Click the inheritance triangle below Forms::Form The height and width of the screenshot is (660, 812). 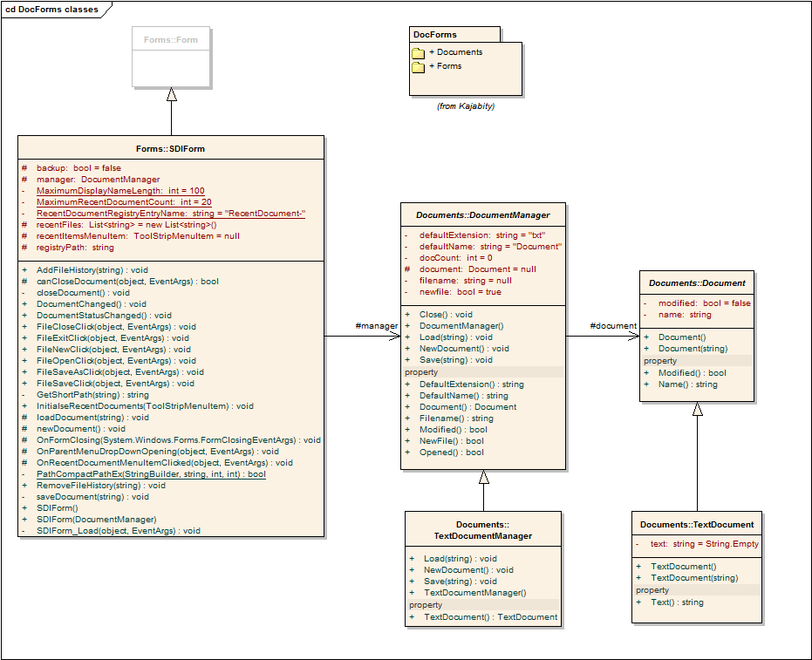(x=171, y=94)
